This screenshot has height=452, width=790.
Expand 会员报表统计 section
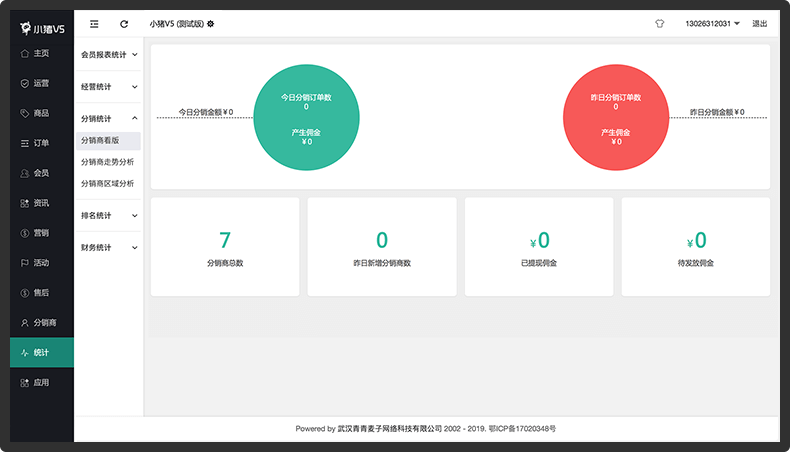pos(108,54)
